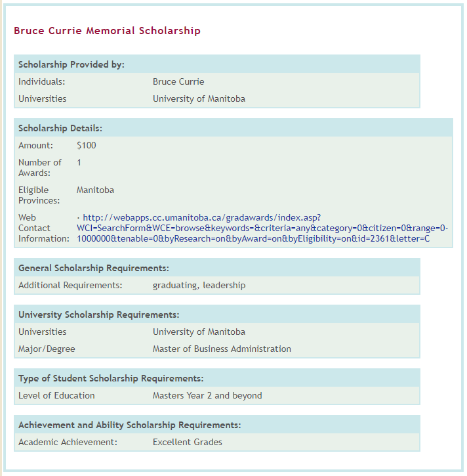The width and height of the screenshot is (467, 476).
Task: Click the 'Excellent Grades' achievement value
Action: [188, 443]
